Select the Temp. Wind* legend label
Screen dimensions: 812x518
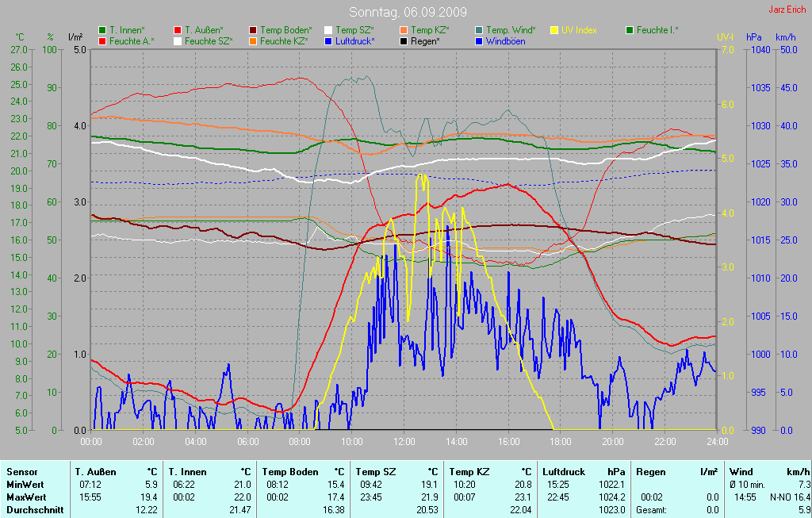pyautogui.click(x=511, y=31)
